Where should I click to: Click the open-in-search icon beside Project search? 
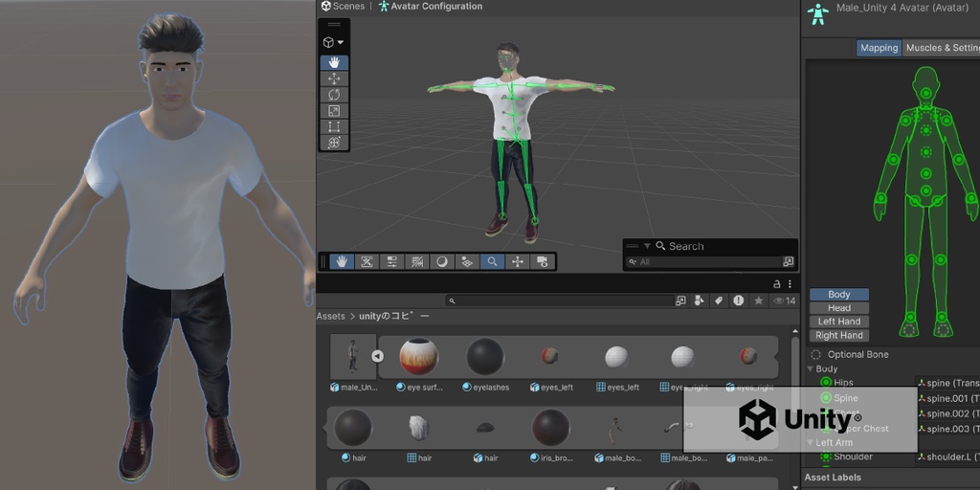(x=680, y=301)
